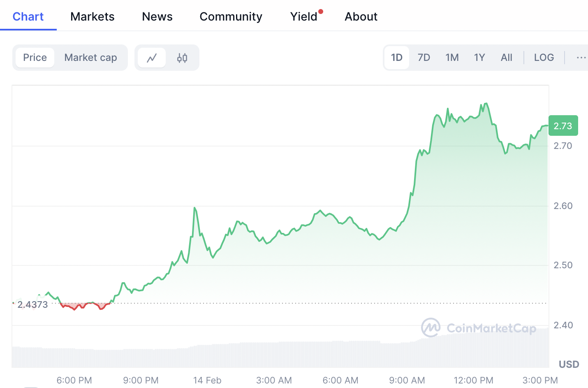Select the 1M time range

pos(452,58)
